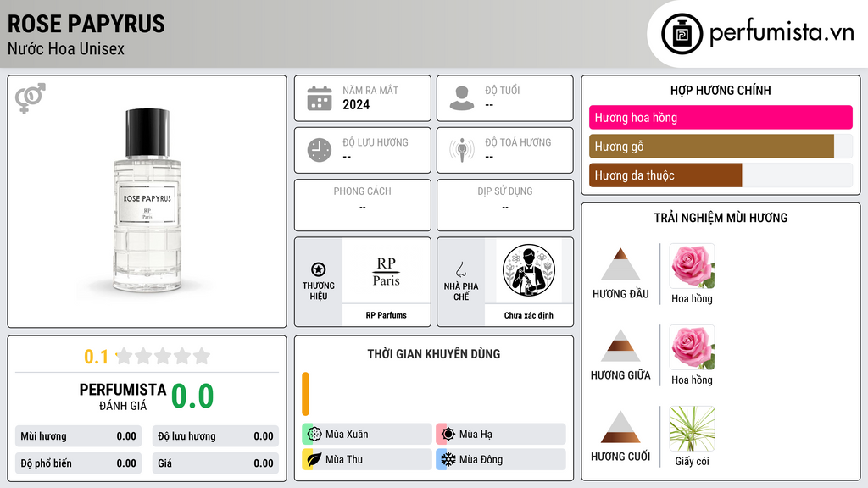868x488 pixels.
Task: Click the calendar icon beside Năm ra mắt
Action: coord(320,98)
